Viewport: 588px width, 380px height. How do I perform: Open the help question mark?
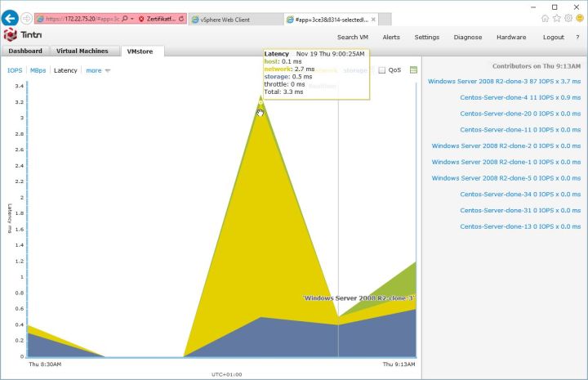[577, 37]
